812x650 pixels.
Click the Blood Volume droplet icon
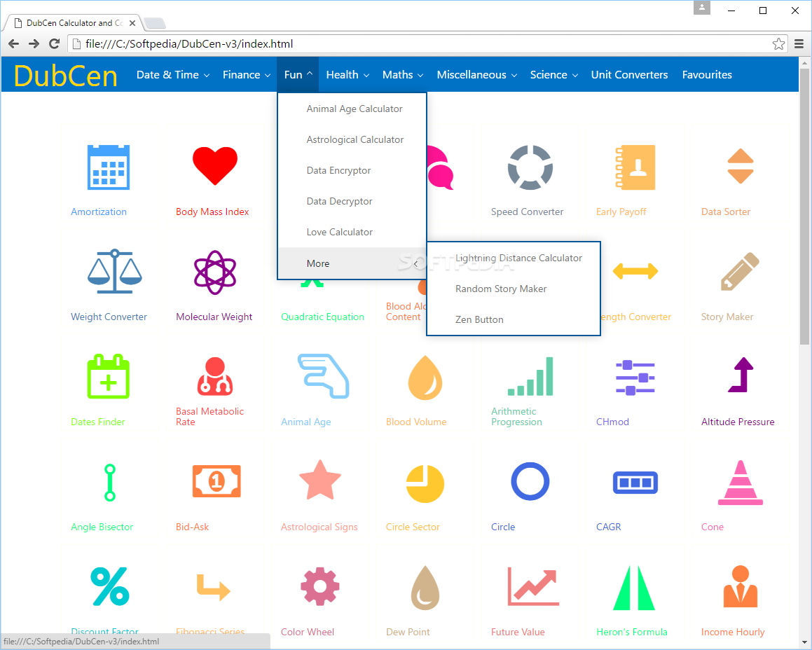pyautogui.click(x=425, y=378)
